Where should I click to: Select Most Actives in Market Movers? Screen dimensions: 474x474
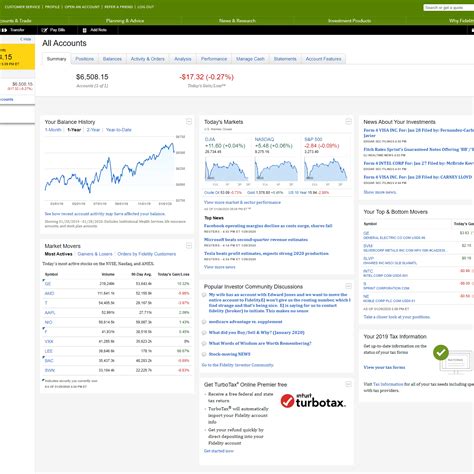58,254
